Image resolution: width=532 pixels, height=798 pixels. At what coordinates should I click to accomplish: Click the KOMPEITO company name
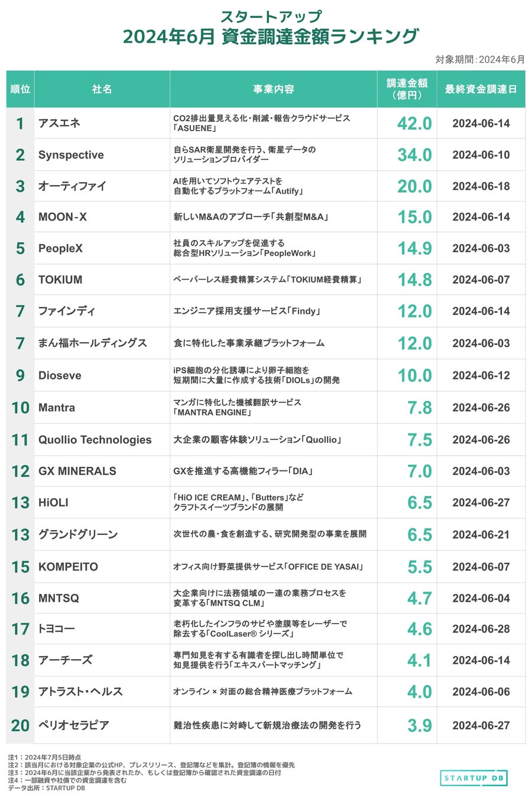[x=68, y=567]
